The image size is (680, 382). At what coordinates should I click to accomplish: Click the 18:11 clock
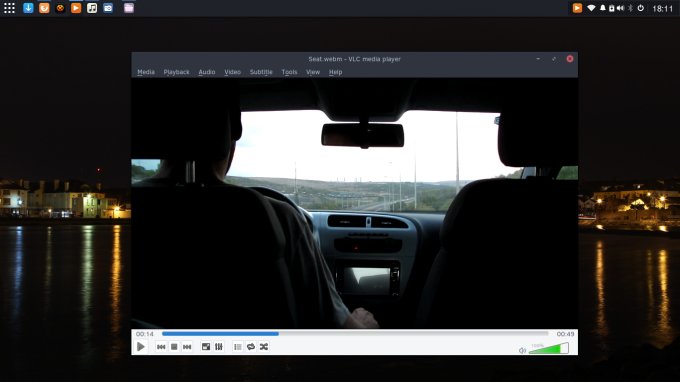(x=663, y=8)
